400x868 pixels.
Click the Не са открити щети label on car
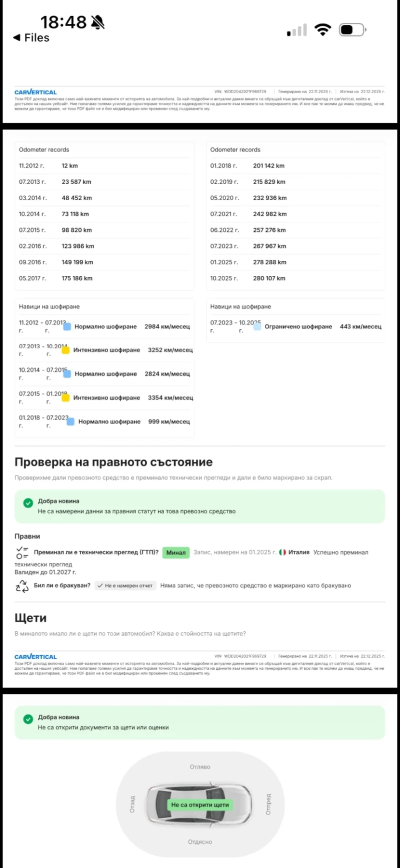(x=200, y=805)
